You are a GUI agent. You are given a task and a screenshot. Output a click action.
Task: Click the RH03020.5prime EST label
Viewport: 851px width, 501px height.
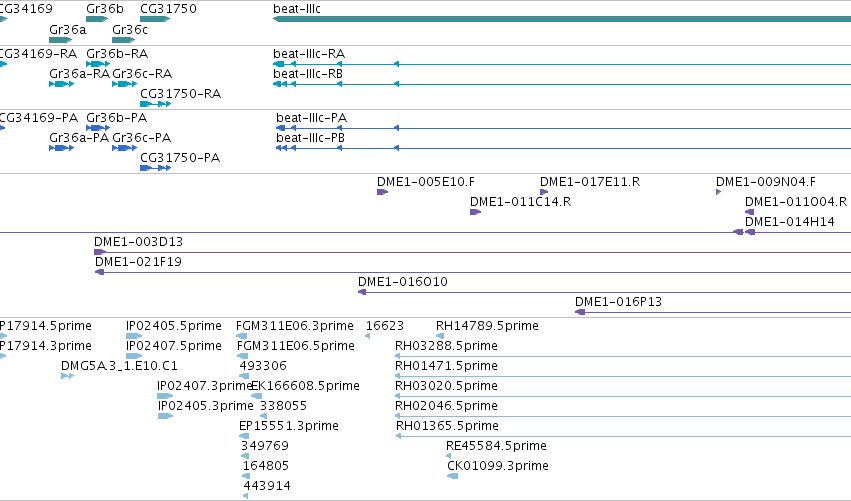(x=446, y=386)
